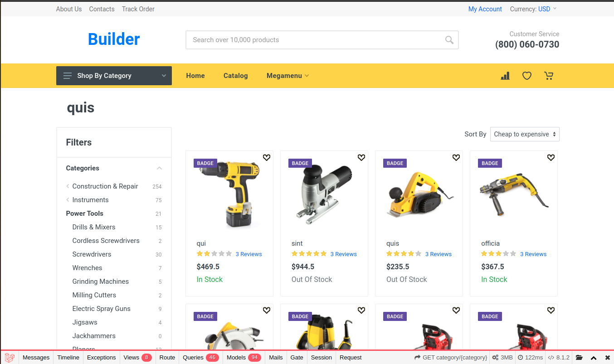Minimize debugbar with up-arrow icon
Viewport: 614px width, 364px height.
tap(594, 358)
